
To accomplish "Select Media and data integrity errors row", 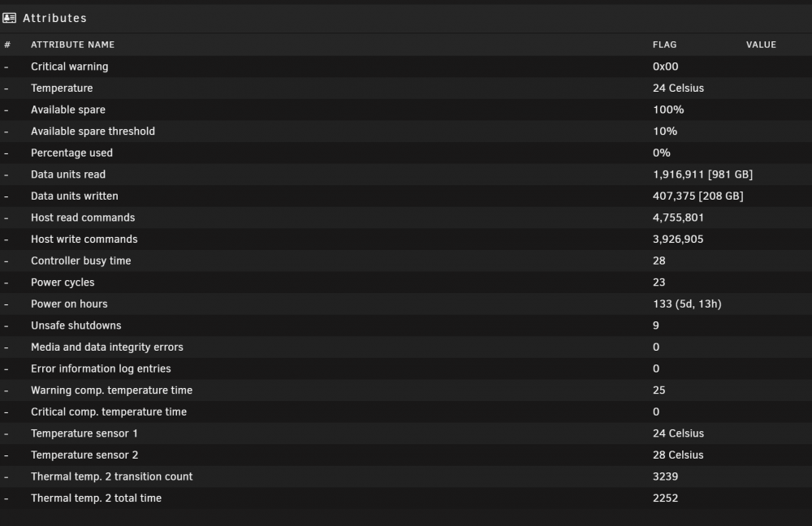I will pyautogui.click(x=406, y=347).
